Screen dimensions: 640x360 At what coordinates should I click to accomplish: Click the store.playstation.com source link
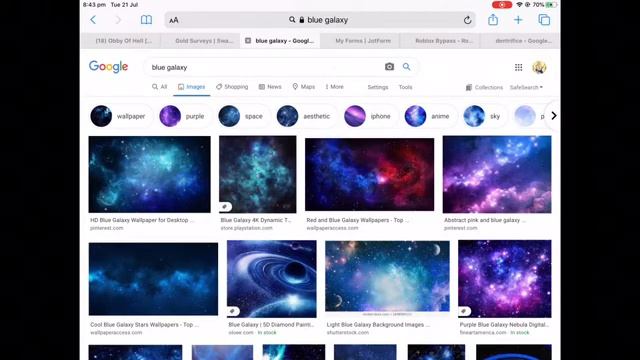pos(247,228)
